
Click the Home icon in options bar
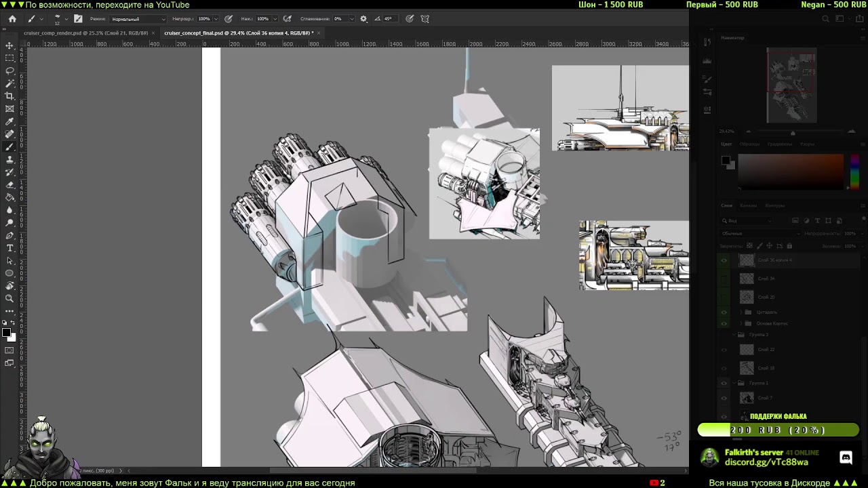click(12, 19)
